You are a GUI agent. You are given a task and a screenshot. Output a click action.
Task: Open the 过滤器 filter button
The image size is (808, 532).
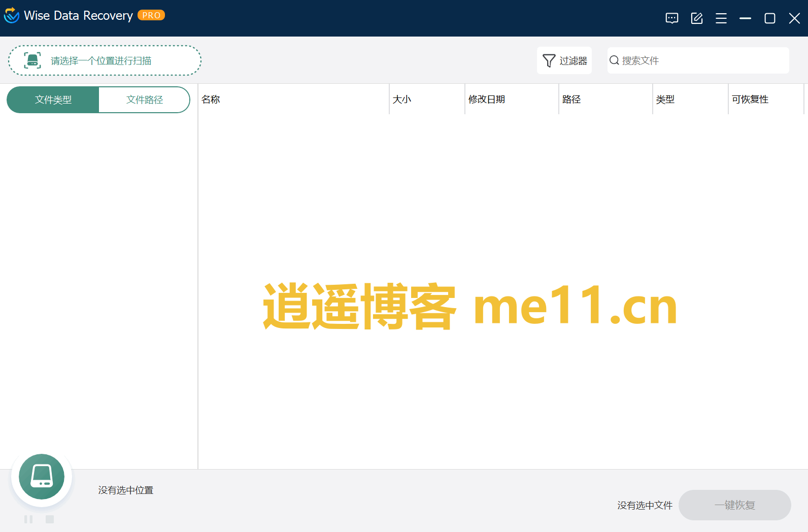tap(564, 61)
